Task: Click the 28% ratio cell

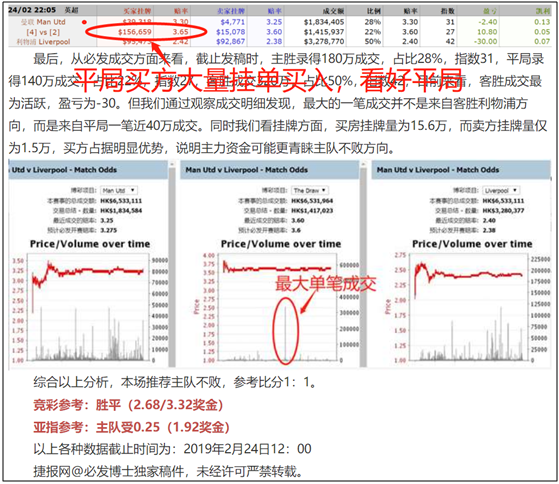Action: point(373,22)
